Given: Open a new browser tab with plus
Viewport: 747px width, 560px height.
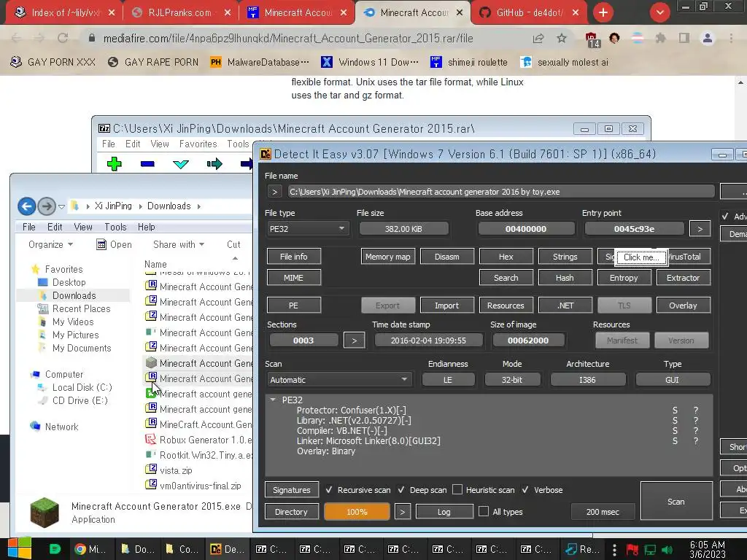Looking at the screenshot, I should 603,12.
